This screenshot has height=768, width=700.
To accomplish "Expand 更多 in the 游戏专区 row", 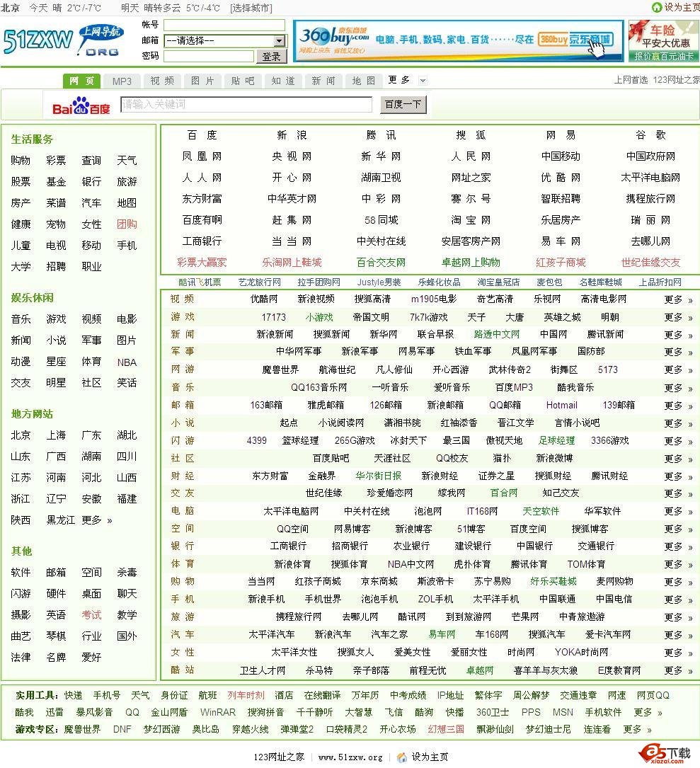I will (x=637, y=729).
